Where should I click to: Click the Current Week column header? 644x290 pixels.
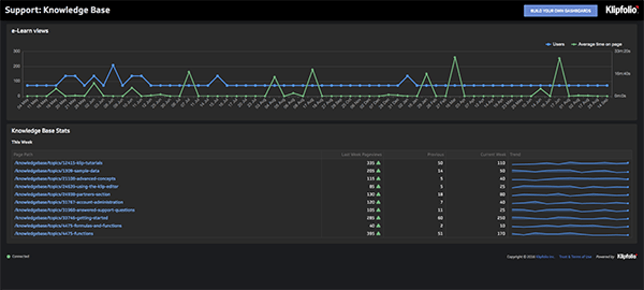point(493,155)
